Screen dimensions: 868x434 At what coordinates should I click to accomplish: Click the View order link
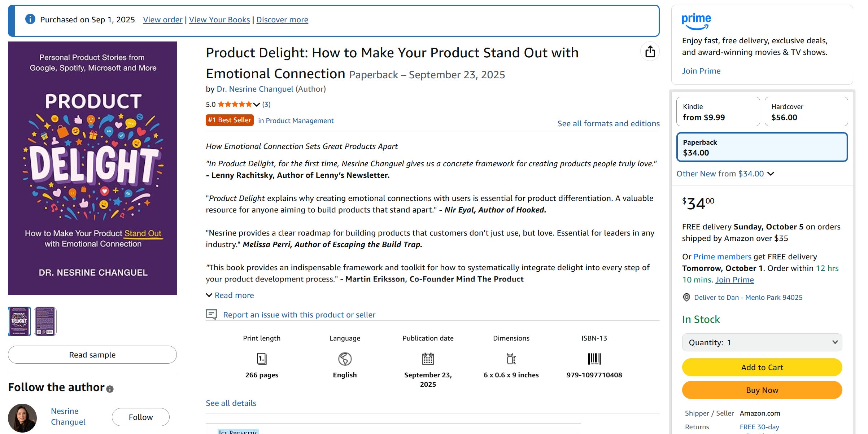pos(163,19)
